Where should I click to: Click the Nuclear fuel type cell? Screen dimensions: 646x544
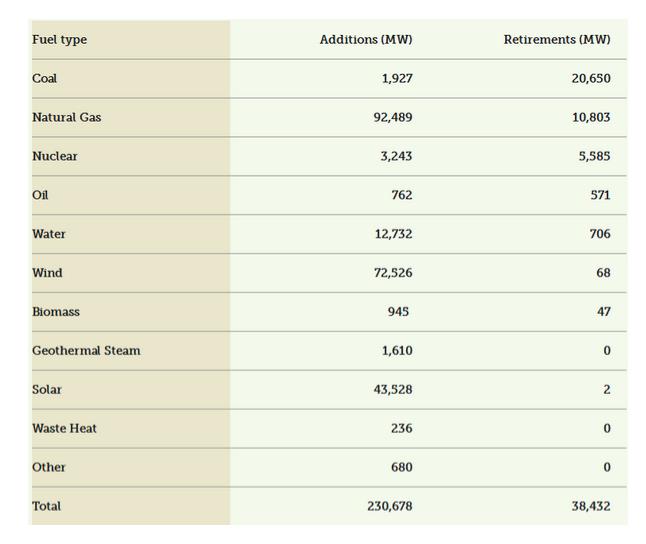point(54,157)
